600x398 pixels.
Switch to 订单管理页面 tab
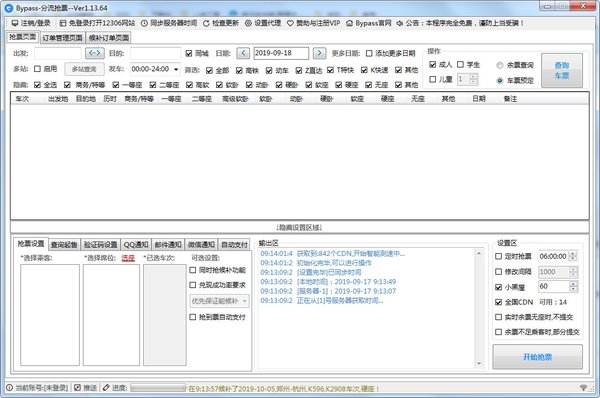tap(62, 38)
